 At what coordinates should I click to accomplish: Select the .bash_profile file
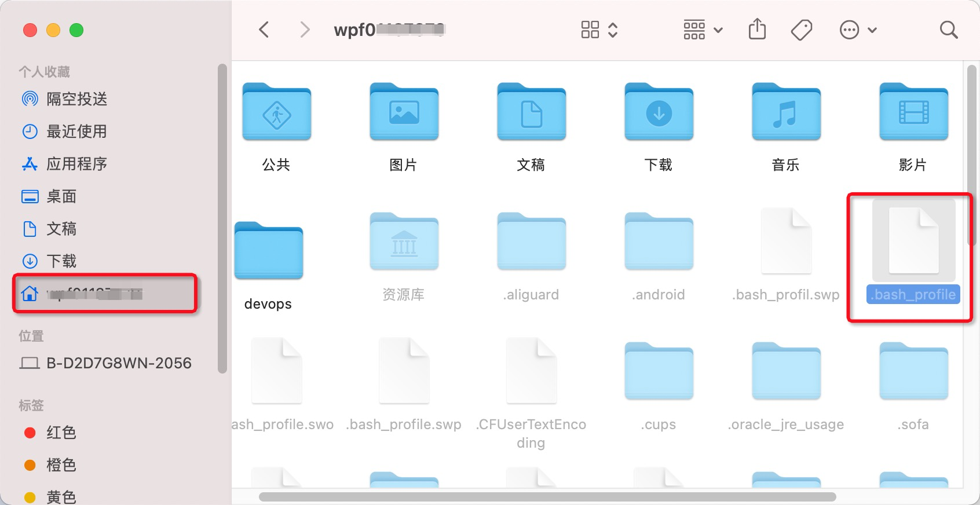tap(913, 240)
